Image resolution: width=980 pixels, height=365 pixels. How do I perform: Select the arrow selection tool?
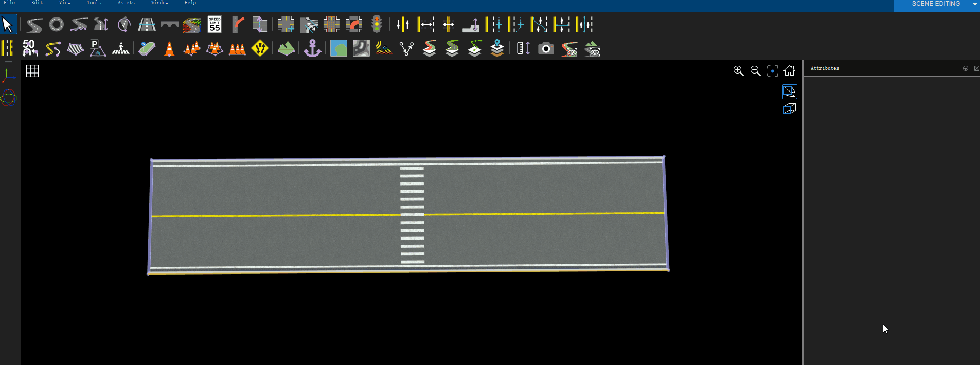click(8, 25)
